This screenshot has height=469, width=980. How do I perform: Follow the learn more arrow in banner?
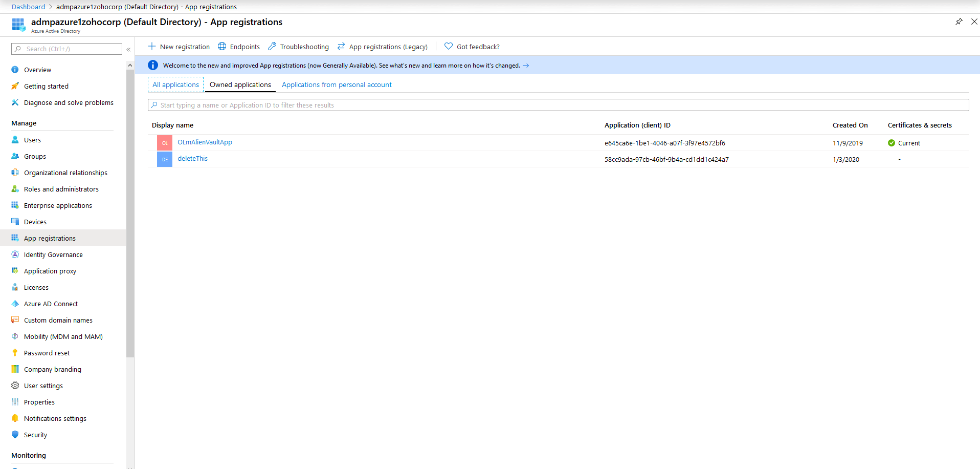526,66
